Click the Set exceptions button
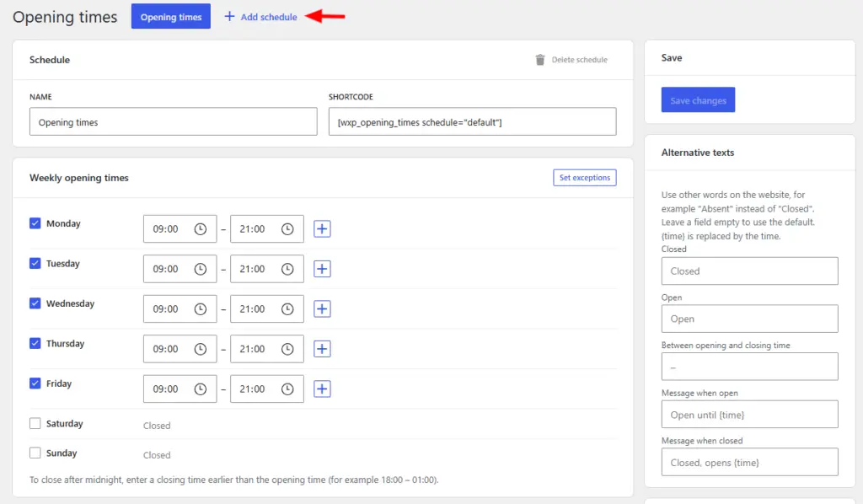The width and height of the screenshot is (863, 504). click(x=585, y=178)
